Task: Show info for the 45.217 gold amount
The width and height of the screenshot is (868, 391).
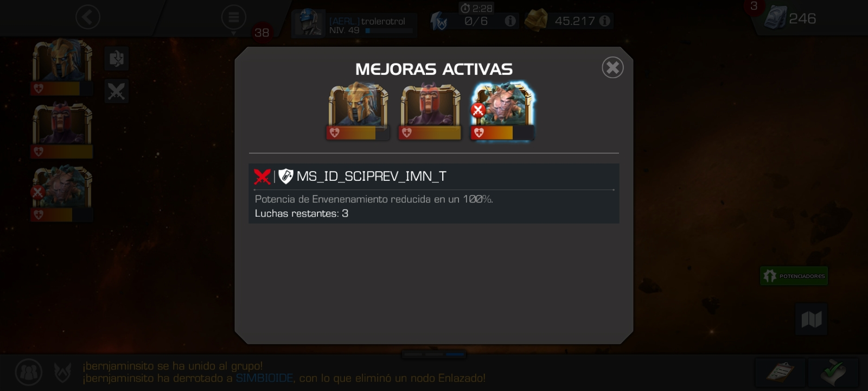Action: pyautogui.click(x=604, y=21)
